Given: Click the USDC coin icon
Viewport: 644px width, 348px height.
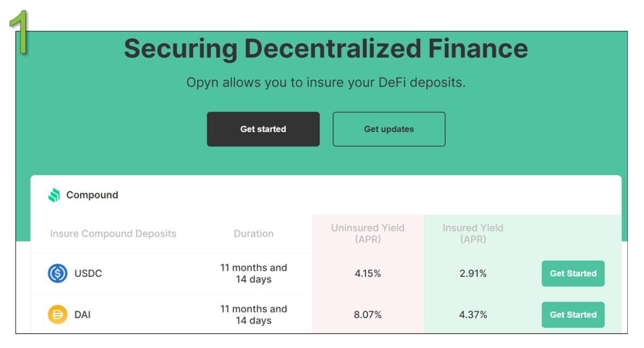Looking at the screenshot, I should (x=58, y=274).
